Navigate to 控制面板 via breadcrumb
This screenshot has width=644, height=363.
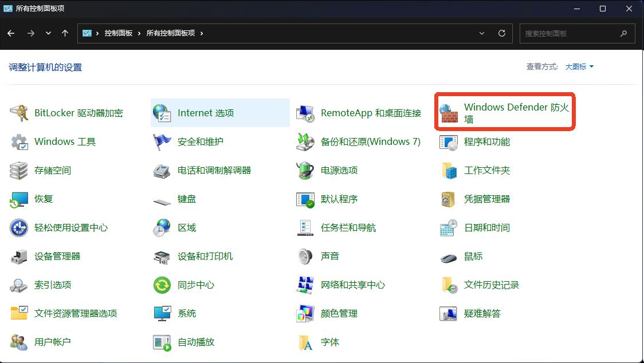point(119,33)
